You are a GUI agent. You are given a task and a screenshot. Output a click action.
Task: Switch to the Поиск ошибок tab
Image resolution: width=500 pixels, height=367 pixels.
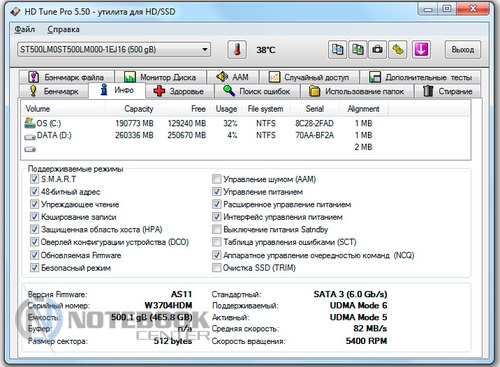coord(257,91)
